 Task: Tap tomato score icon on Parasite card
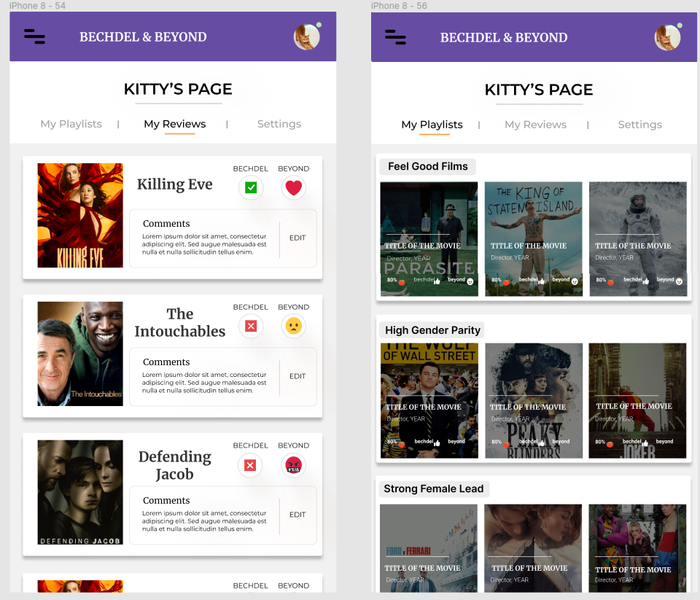402,282
